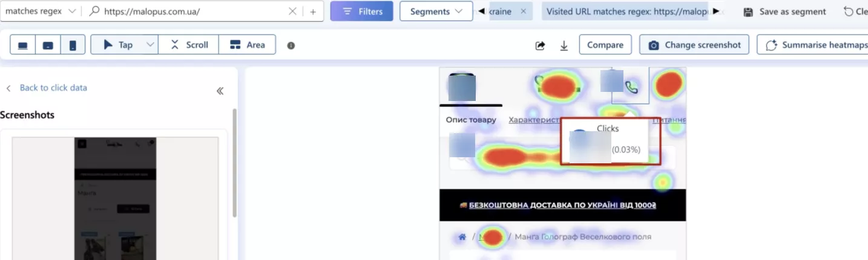Open the matches regex dropdown
Viewport: 868px width, 260px height.
coord(41,11)
